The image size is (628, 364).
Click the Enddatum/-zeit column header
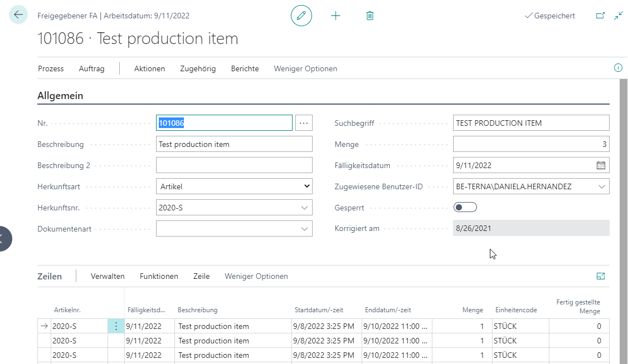click(x=388, y=310)
